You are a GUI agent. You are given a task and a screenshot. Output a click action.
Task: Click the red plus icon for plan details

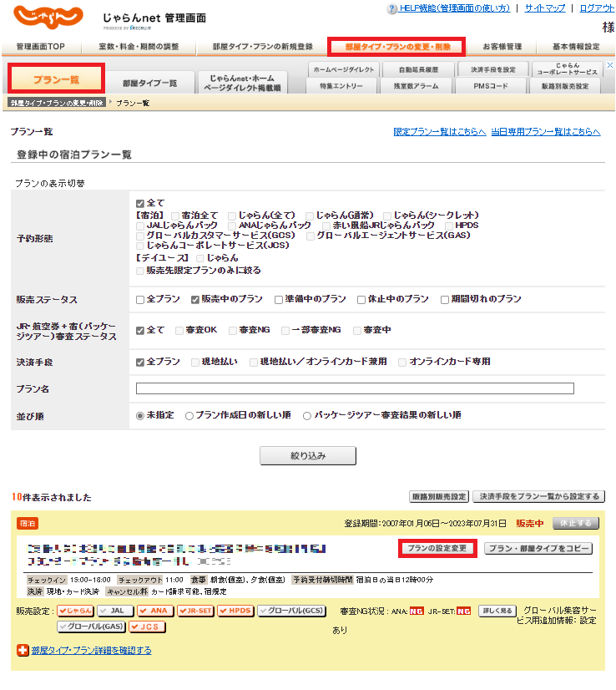[23, 650]
